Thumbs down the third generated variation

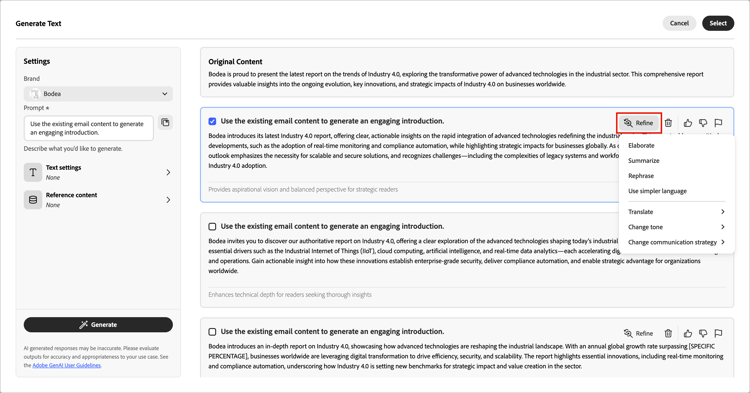pos(703,333)
